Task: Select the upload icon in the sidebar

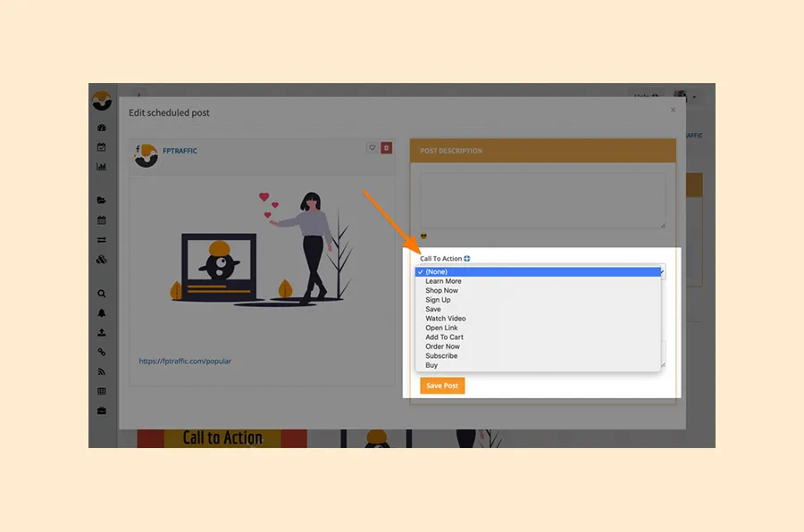Action: coord(103,330)
